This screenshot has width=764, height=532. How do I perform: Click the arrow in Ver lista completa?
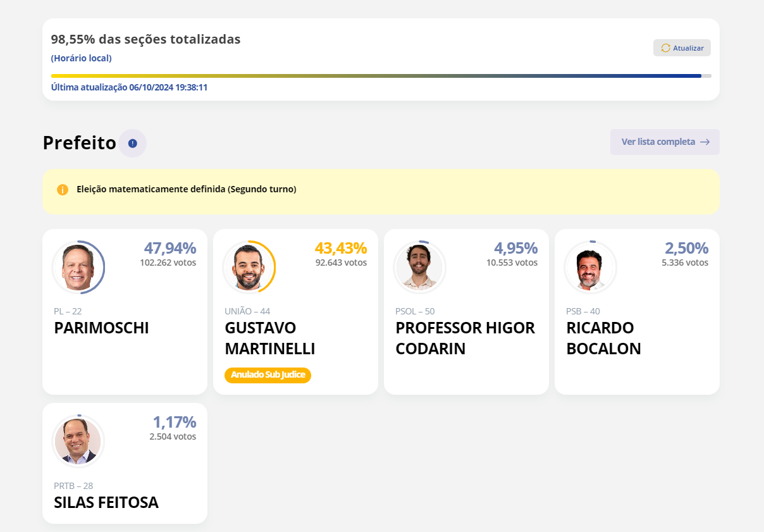tap(705, 142)
